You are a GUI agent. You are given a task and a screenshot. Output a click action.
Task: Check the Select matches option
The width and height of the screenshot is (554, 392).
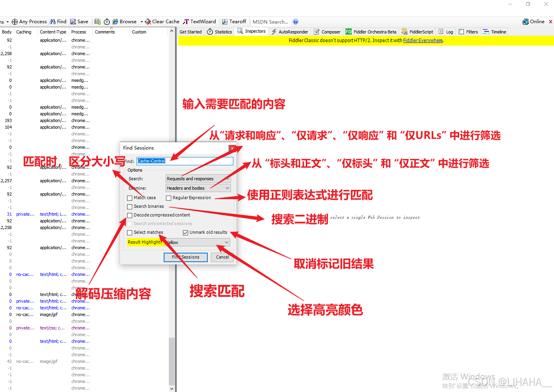[x=130, y=233]
